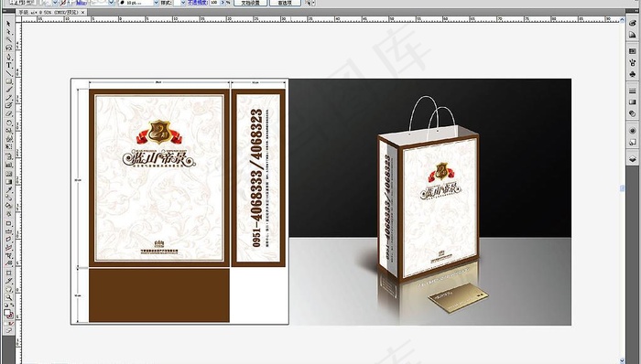This screenshot has width=641, height=364.
Task: Select the Lasso tool
Action: coord(8,48)
